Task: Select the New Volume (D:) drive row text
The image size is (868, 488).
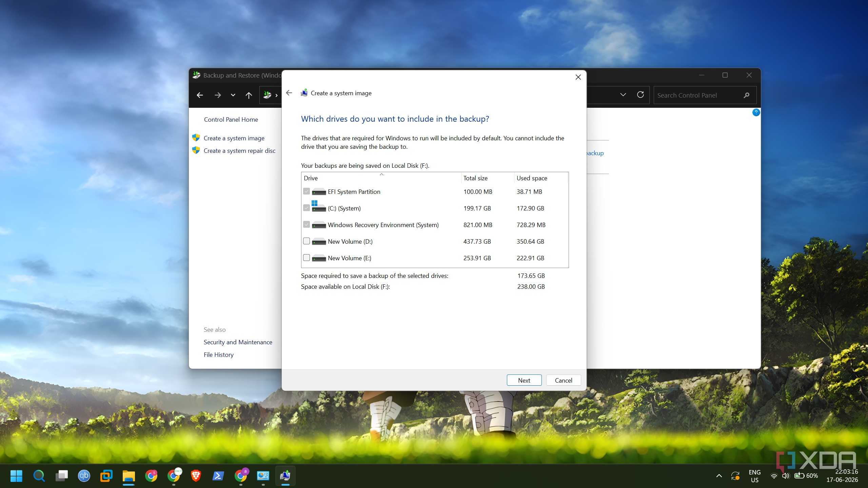Action: point(350,241)
